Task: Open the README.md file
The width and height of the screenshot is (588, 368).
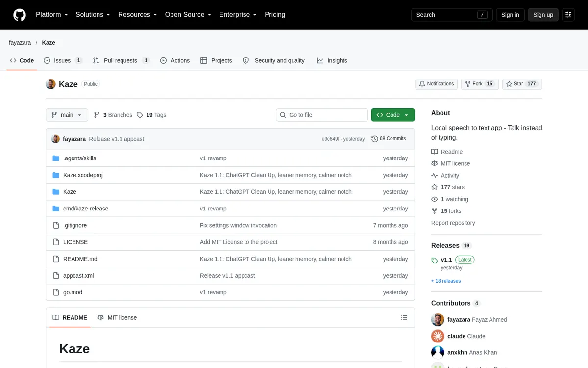Action: click(x=80, y=259)
